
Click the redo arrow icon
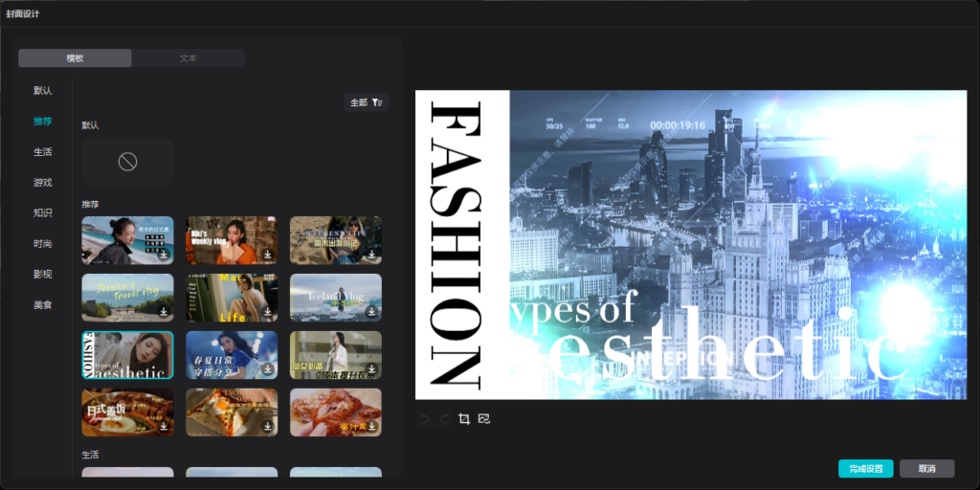(444, 419)
